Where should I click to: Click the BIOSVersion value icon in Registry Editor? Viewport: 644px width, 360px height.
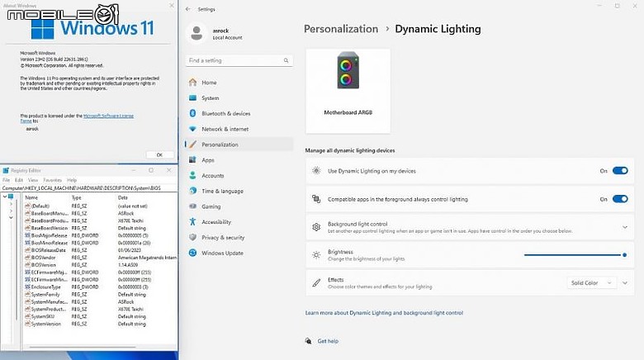27,265
